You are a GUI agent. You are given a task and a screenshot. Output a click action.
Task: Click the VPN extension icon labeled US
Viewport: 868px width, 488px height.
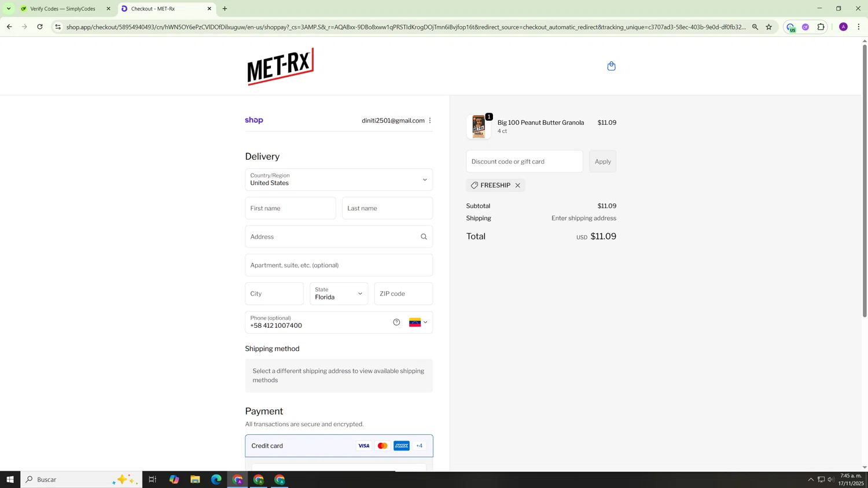tap(791, 27)
